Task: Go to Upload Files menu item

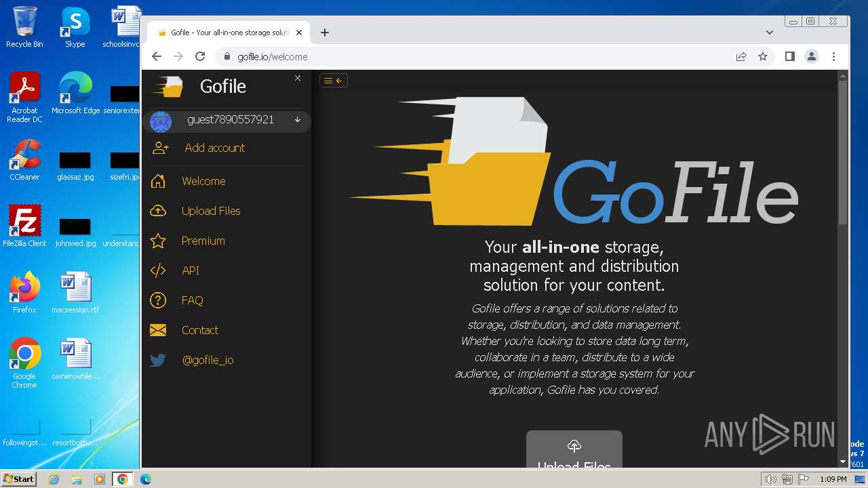Action: pyautogui.click(x=211, y=211)
